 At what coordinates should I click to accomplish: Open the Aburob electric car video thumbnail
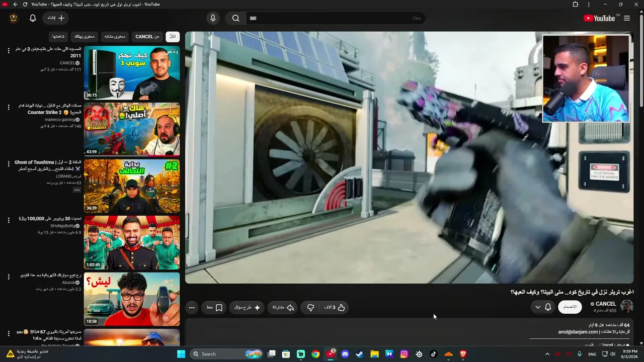(132, 299)
